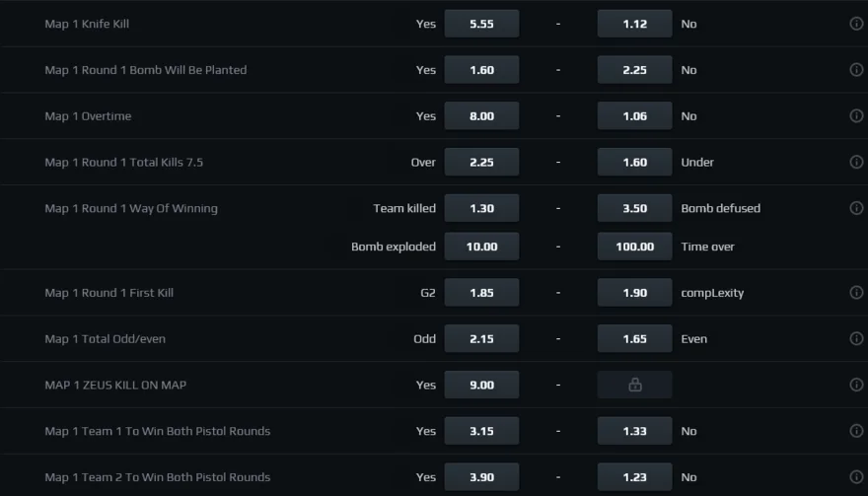Open info for Round 1 Bomb Planted

[856, 70]
